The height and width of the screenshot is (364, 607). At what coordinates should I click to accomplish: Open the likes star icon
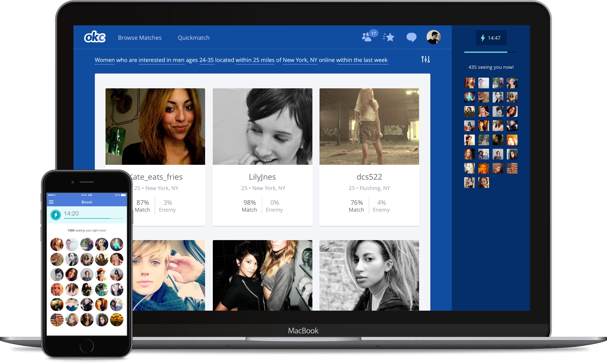(389, 37)
